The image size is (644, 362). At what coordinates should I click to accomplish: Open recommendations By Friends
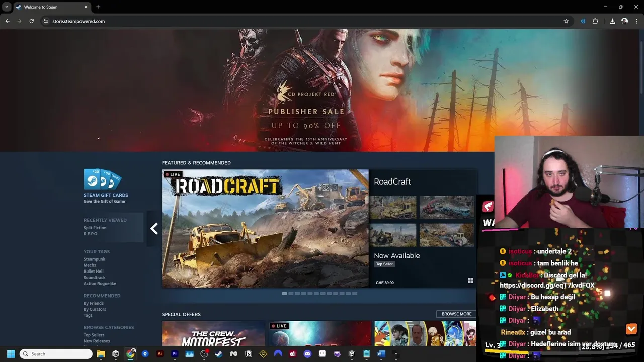(94, 303)
